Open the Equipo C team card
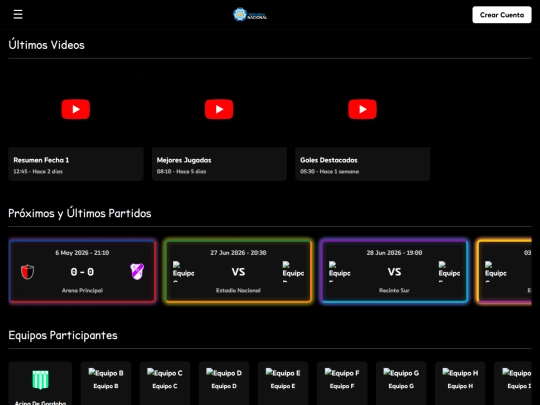This screenshot has height=405, width=540. click(x=165, y=383)
